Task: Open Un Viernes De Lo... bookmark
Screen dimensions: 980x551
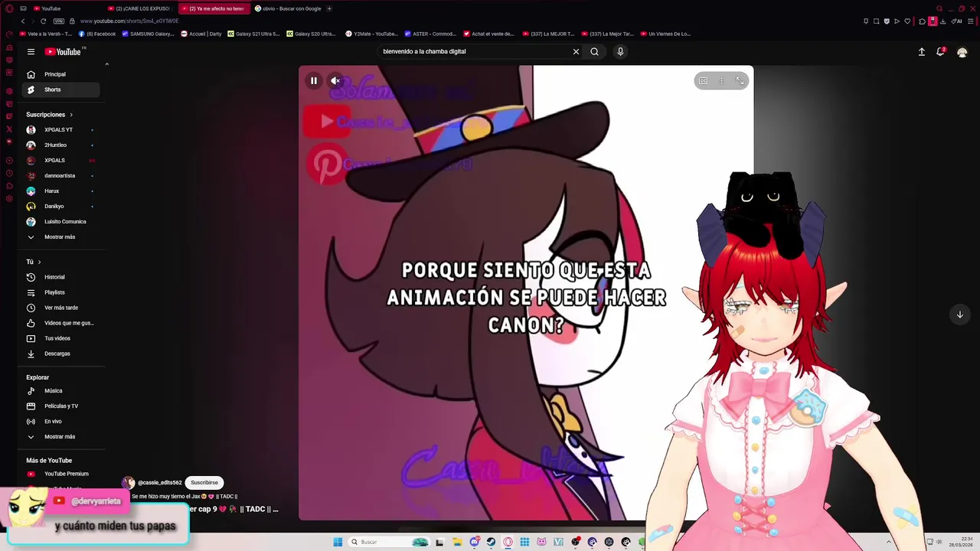Action: tap(665, 34)
